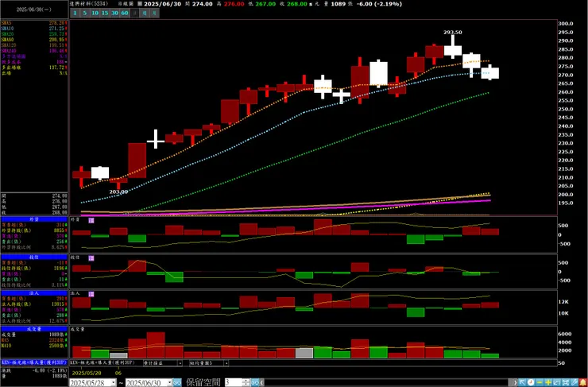Click the 06 month marker on axis
The height and width of the screenshot is (387, 588).
(118, 373)
